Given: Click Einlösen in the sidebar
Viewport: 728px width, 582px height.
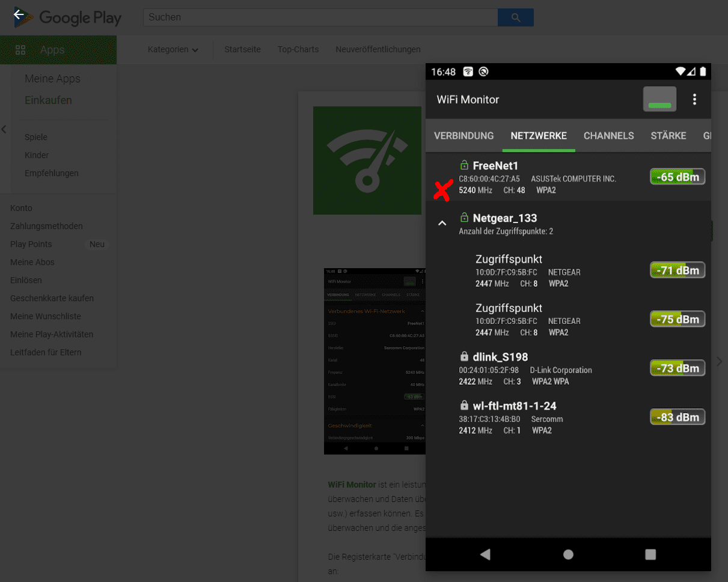Looking at the screenshot, I should [x=26, y=280].
